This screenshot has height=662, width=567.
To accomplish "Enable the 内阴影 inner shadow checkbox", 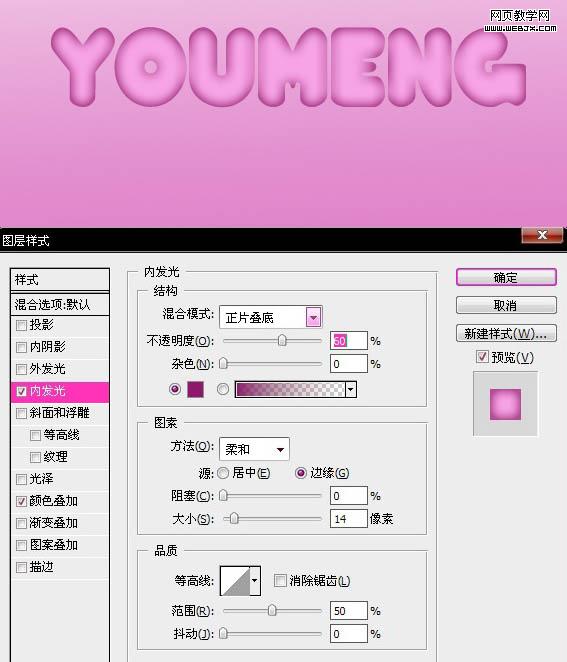I will tap(21, 347).
